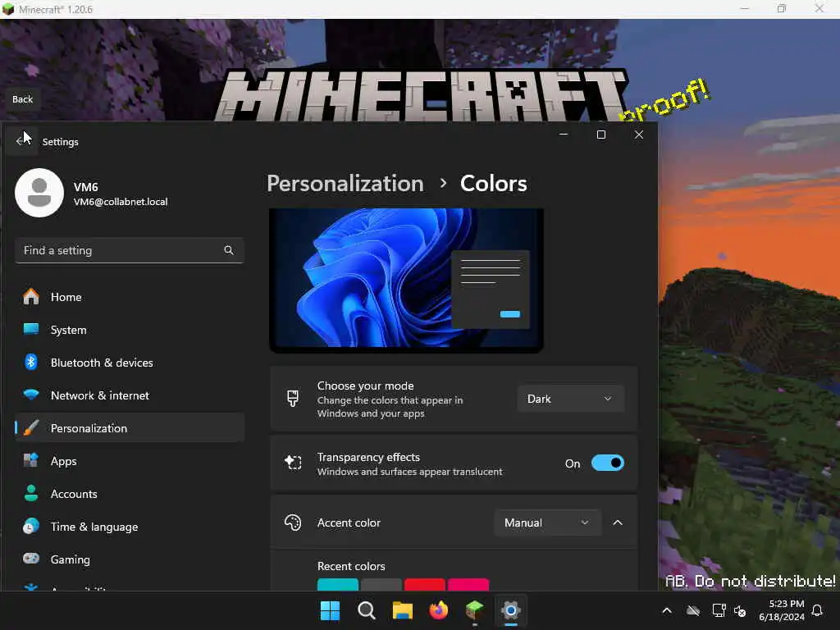840x630 pixels.
Task: Click the System monitor icon
Action: coord(31,329)
